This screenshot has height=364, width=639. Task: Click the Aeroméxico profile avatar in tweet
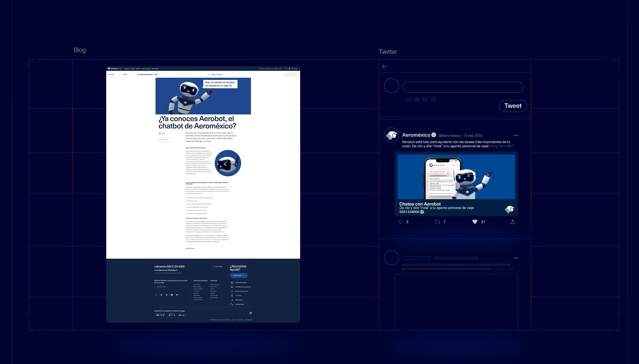[391, 135]
